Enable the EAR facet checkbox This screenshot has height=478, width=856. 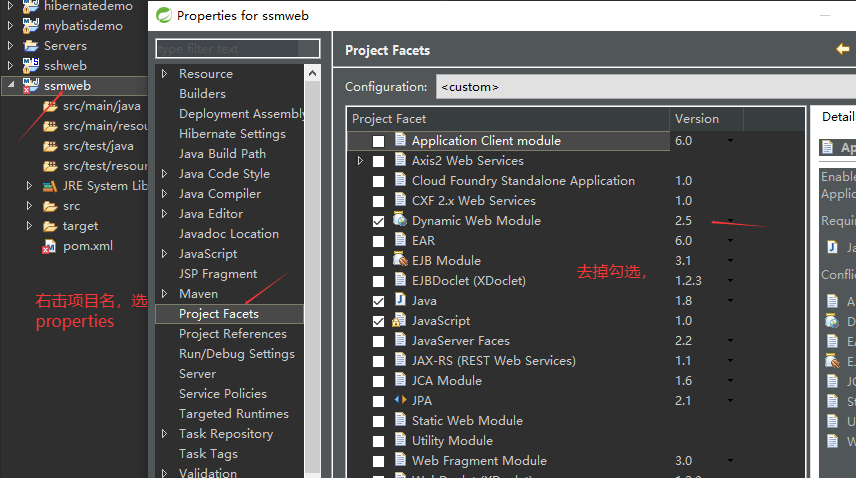[378, 241]
